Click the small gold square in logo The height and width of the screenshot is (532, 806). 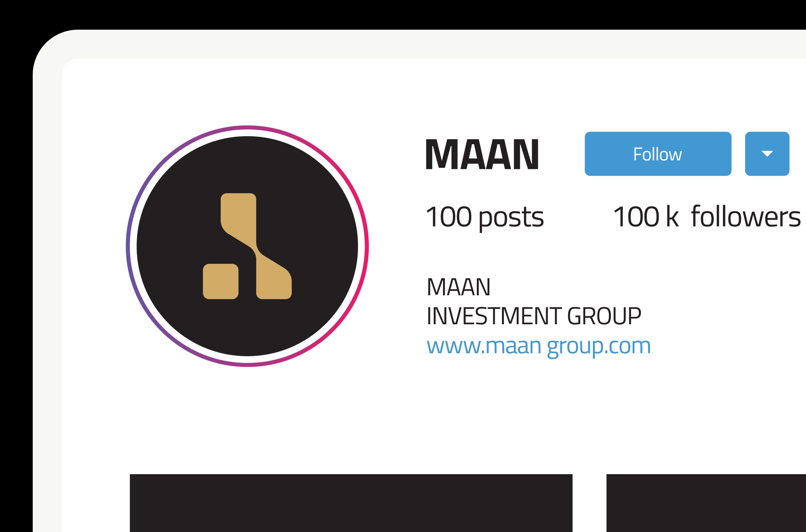click(221, 282)
